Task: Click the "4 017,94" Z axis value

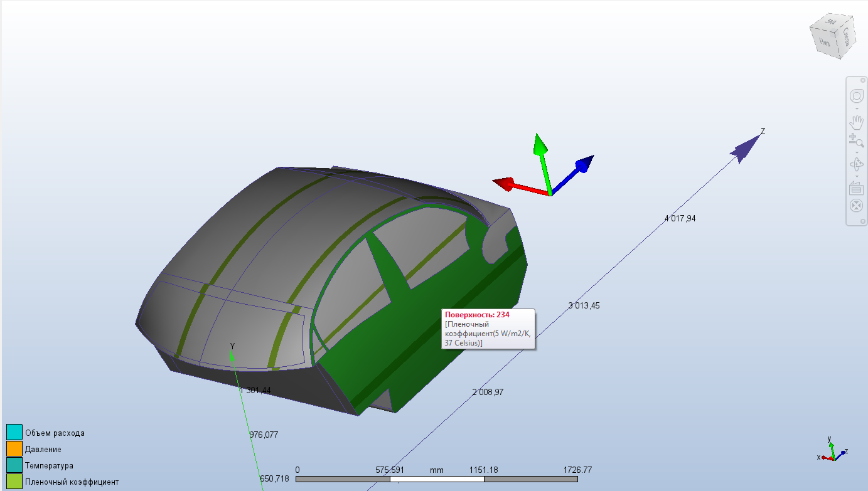Action: pyautogui.click(x=680, y=218)
